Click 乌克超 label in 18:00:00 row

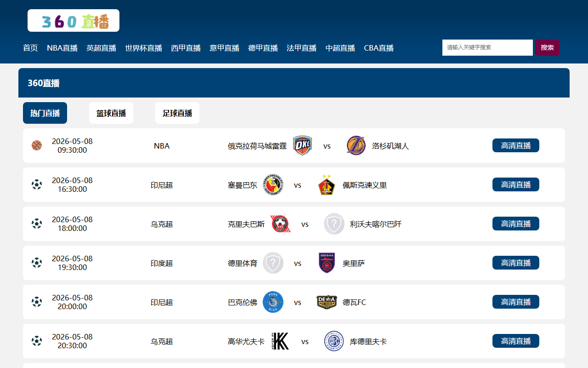pyautogui.click(x=162, y=224)
